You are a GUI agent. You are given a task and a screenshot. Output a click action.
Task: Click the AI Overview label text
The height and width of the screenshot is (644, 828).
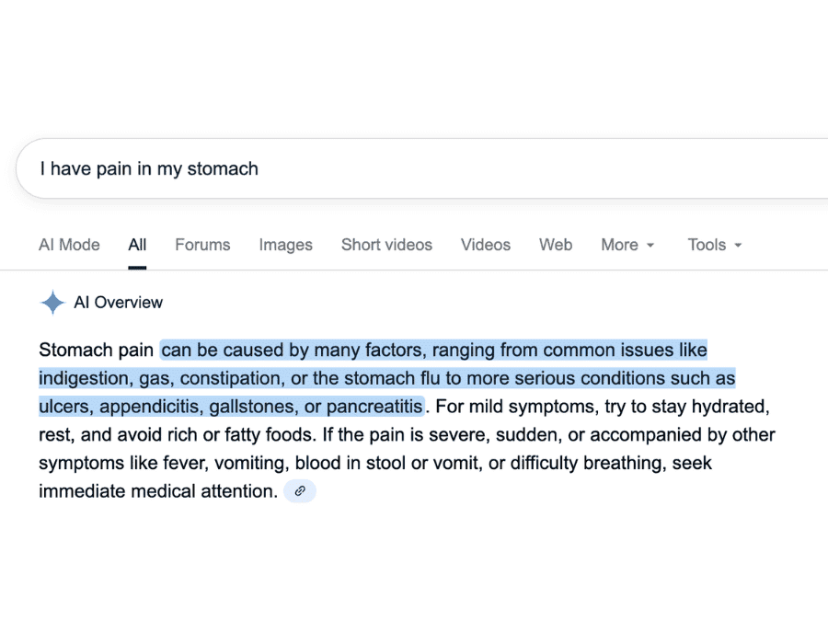pyautogui.click(x=118, y=302)
